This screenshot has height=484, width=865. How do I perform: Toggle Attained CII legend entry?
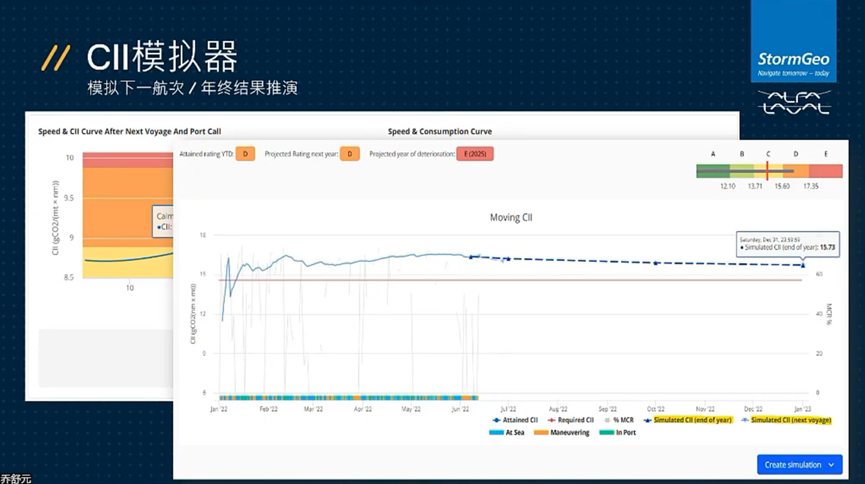click(515, 420)
